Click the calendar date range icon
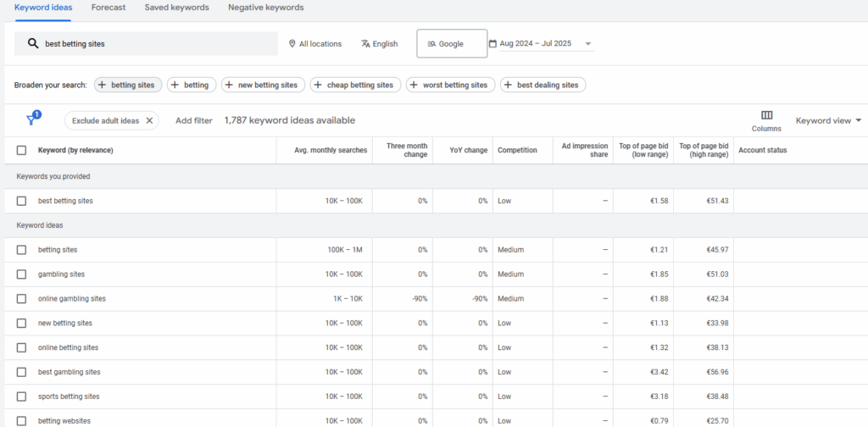 (492, 44)
